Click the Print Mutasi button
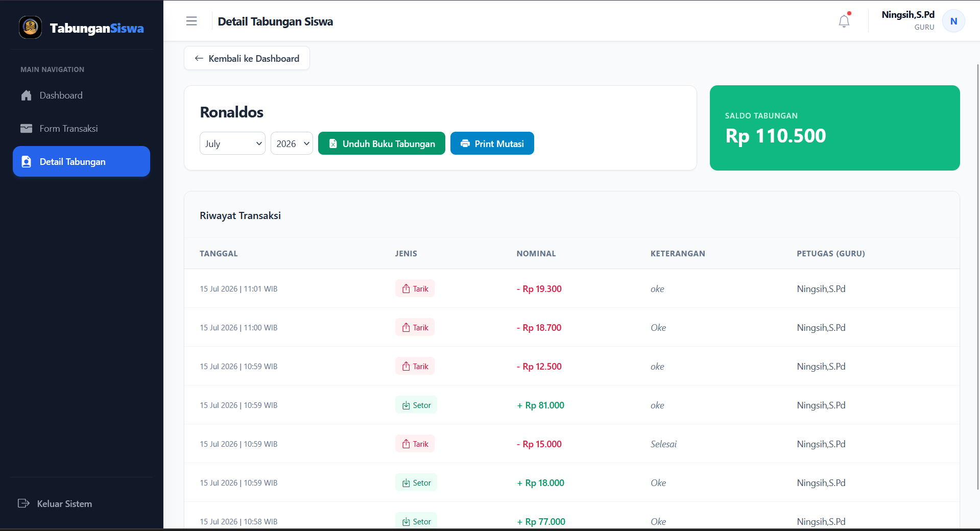The image size is (980, 531). point(492,143)
